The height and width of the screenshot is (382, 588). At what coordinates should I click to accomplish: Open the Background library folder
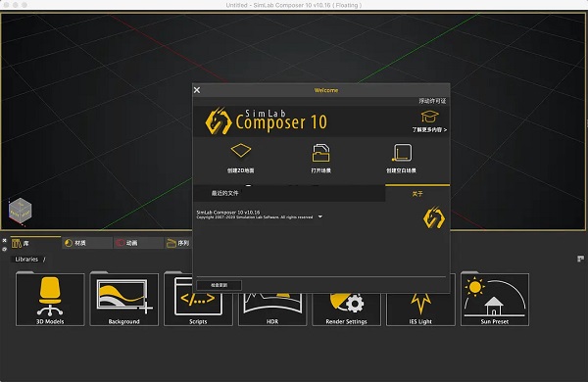(124, 300)
